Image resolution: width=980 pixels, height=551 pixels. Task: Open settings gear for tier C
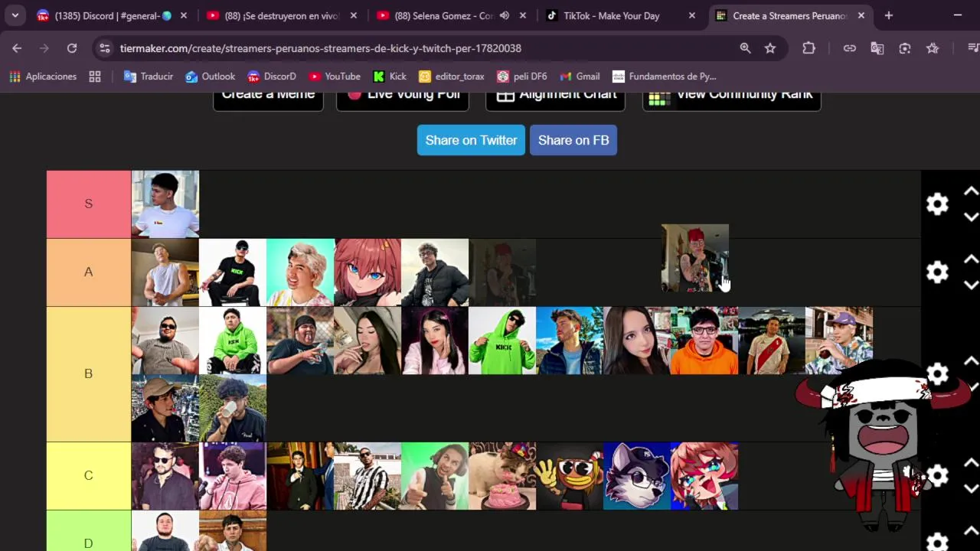[937, 475]
